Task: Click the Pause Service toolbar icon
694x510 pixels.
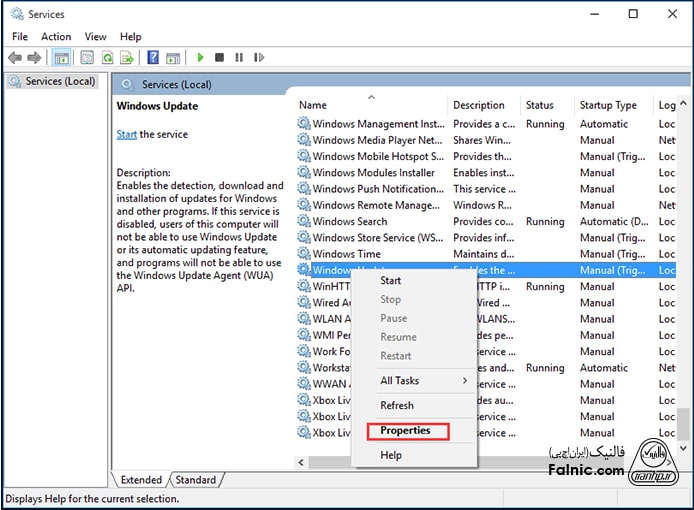Action: click(237, 58)
